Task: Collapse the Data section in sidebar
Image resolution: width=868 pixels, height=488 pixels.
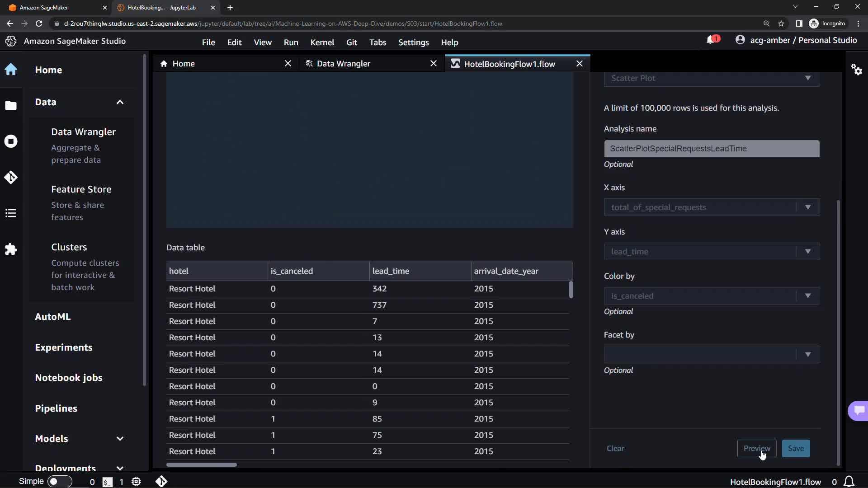Action: [x=120, y=102]
